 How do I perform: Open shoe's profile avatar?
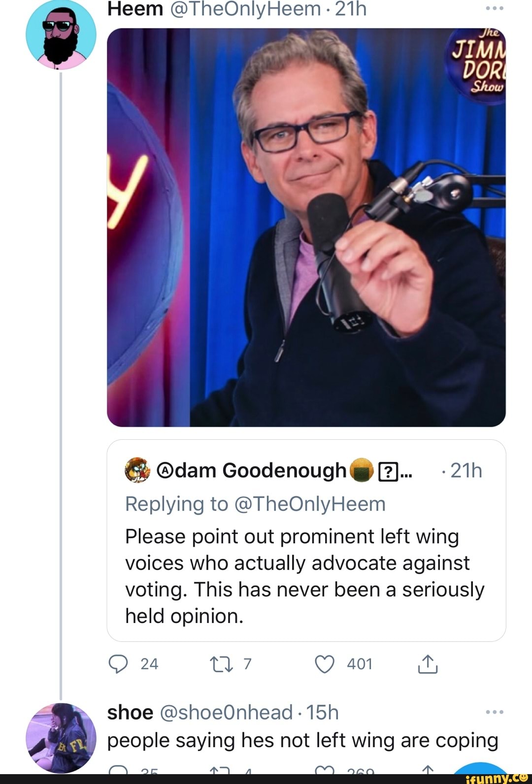point(61,738)
